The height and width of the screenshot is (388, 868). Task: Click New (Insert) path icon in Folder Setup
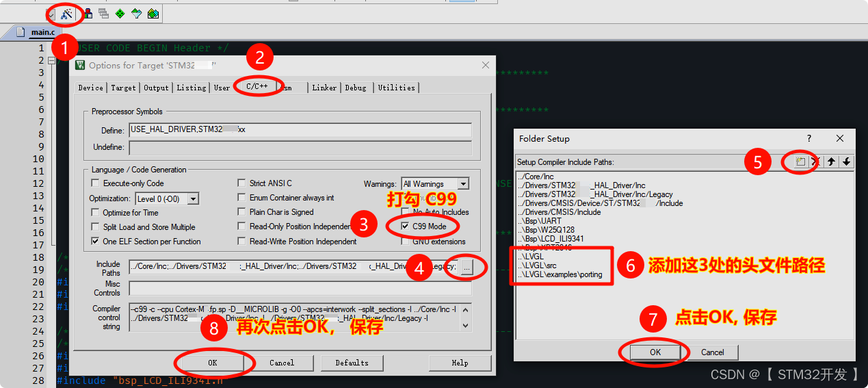[x=800, y=161]
